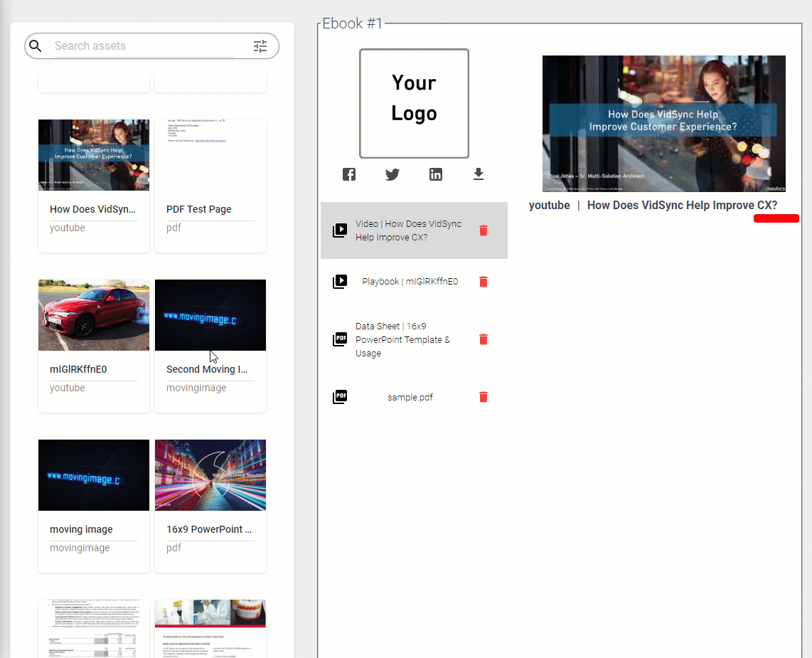Delete the How Does VidSync video entry
Viewport: 812px width, 658px height.
[484, 230]
